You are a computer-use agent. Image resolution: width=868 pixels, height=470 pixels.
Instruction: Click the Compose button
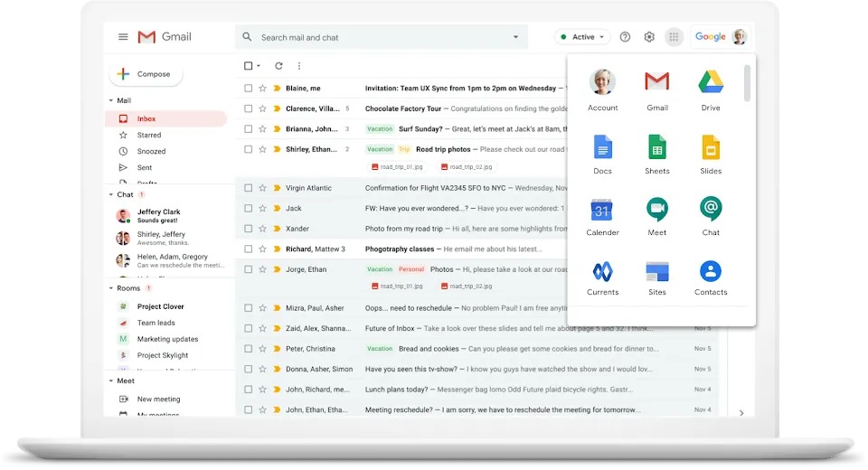tap(146, 74)
